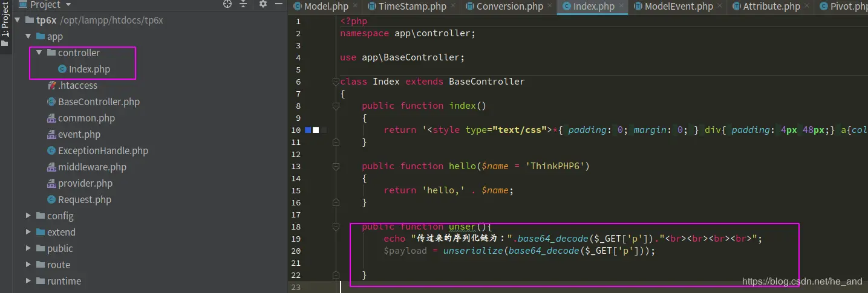Open ExceptionHandle.php in project tree
868x293 pixels.
[103, 151]
